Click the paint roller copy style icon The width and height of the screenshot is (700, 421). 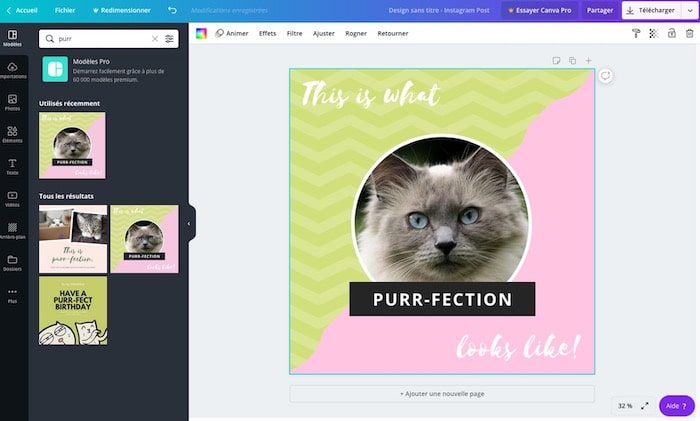point(636,33)
